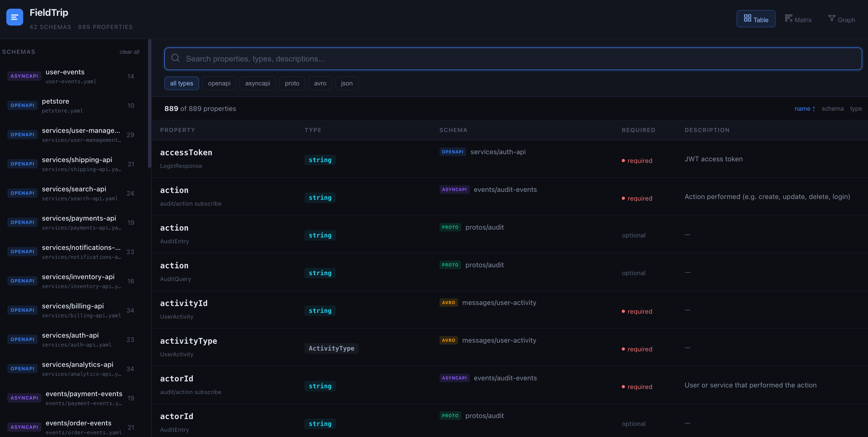This screenshot has width=868, height=437.
Task: Click the ASYNCAPI badge for events/payment-events
Action: point(24,398)
